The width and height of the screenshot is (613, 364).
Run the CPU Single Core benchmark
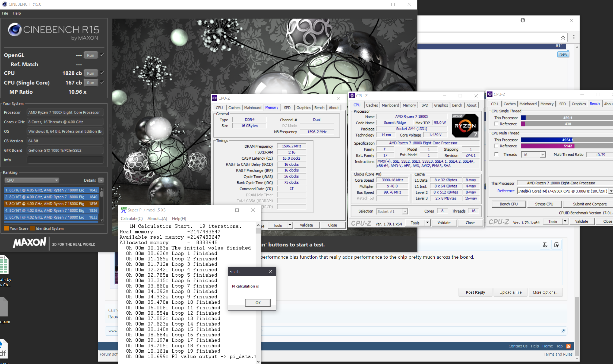click(91, 83)
